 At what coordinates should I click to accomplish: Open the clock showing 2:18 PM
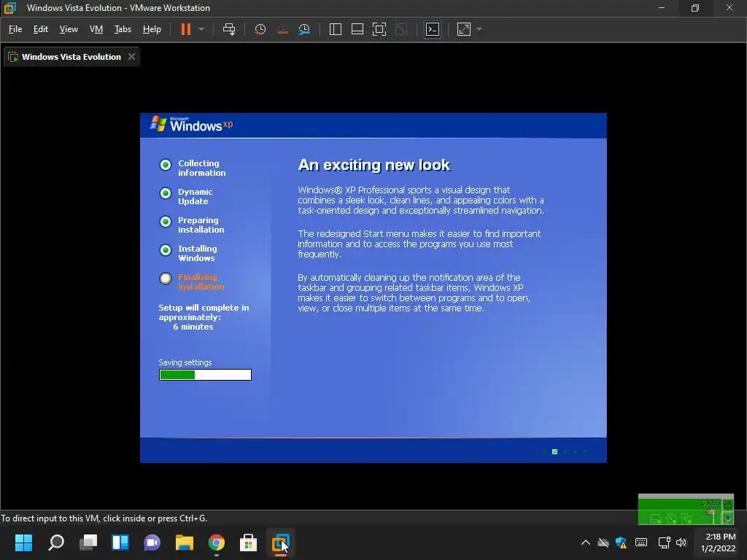pyautogui.click(x=718, y=542)
